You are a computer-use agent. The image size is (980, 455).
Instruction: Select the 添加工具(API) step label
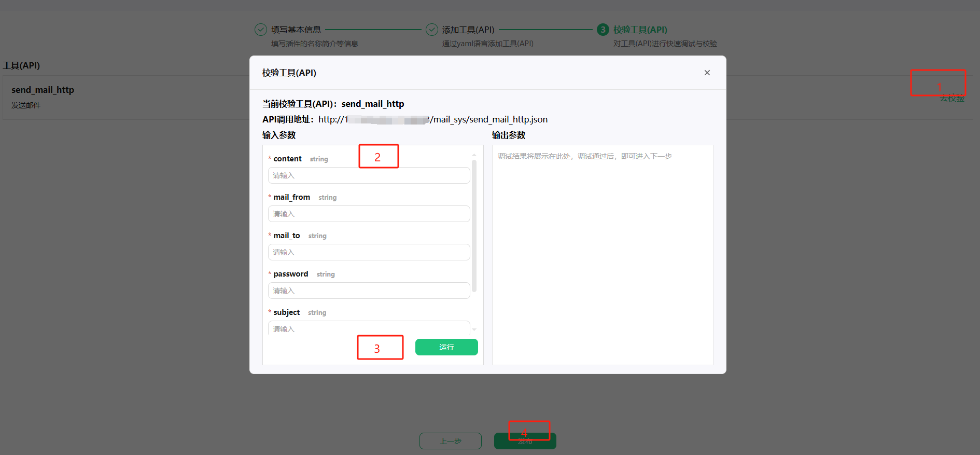[x=468, y=30]
